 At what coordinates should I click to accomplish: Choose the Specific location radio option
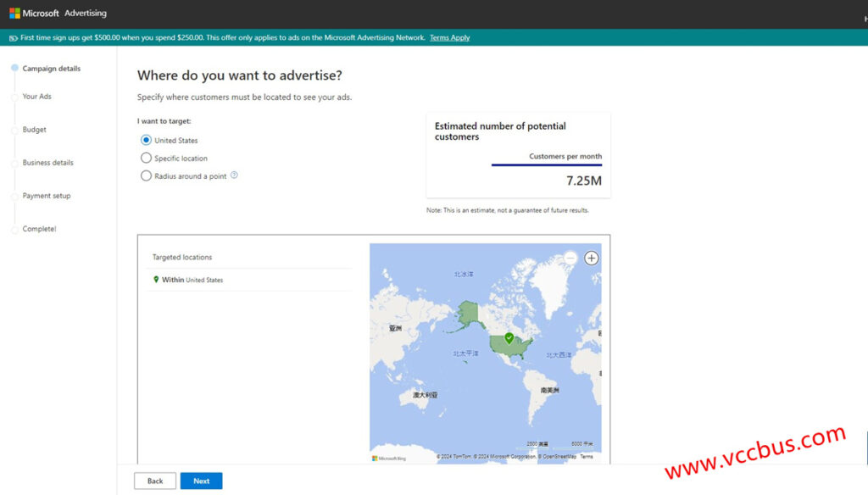pyautogui.click(x=146, y=159)
